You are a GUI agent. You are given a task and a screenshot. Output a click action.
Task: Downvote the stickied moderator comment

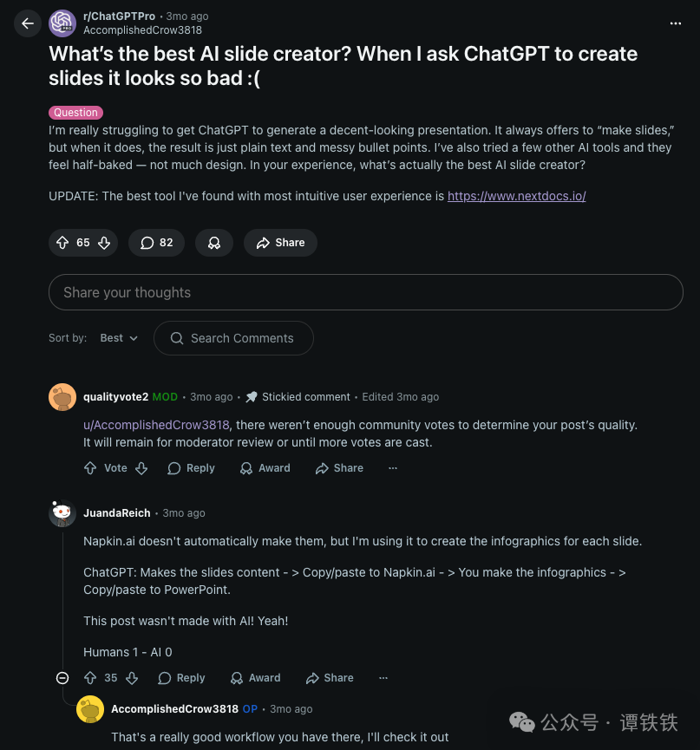click(141, 468)
